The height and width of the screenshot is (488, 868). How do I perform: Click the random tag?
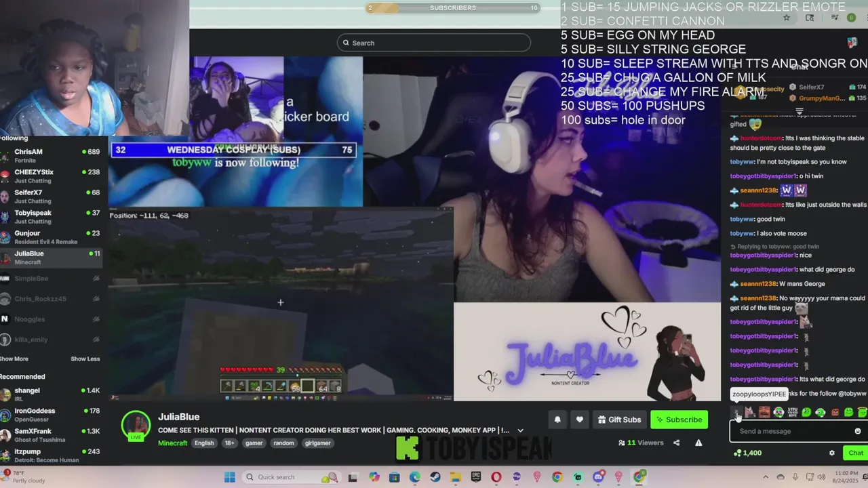click(284, 443)
